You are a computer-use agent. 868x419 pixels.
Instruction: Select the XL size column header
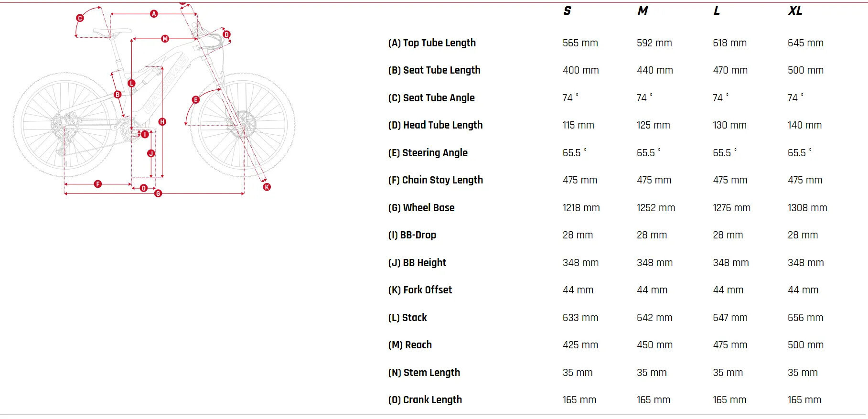point(795,11)
